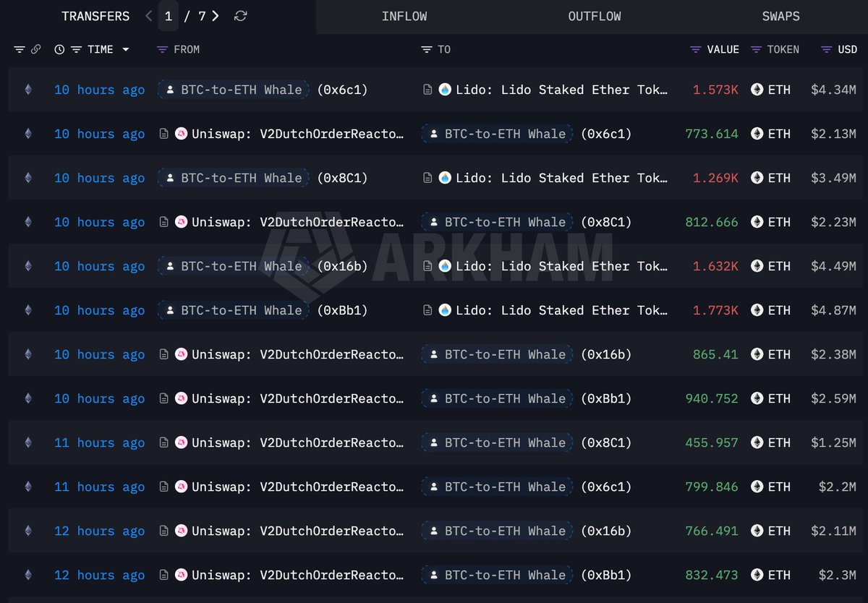Click the clock icon in TIME header
This screenshot has height=603, width=868.
(x=59, y=49)
